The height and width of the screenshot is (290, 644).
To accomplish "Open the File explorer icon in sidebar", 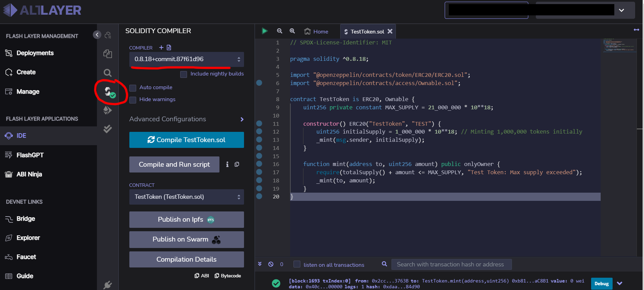I will point(108,54).
